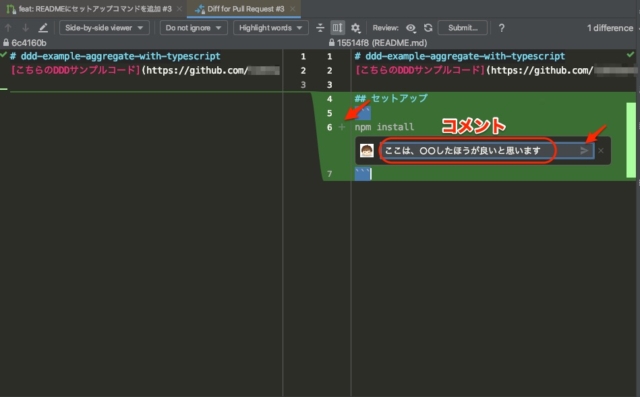
Task: Go to previous difference arrow
Action: point(8,28)
